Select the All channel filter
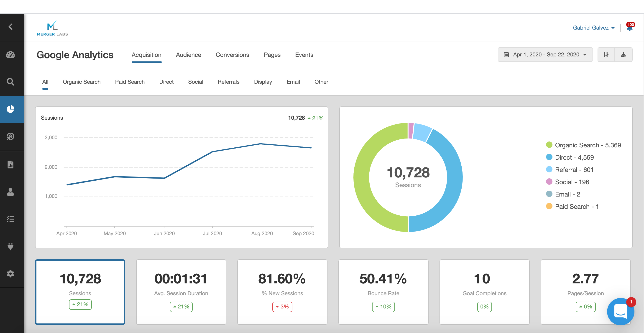Viewport: 644px width, 333px height. (x=45, y=82)
